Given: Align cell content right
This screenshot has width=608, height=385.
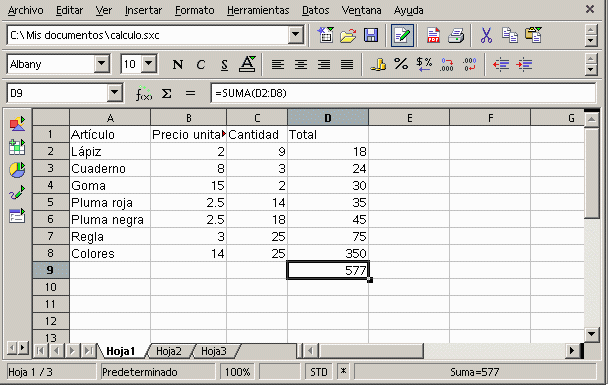Looking at the screenshot, I should 324,64.
